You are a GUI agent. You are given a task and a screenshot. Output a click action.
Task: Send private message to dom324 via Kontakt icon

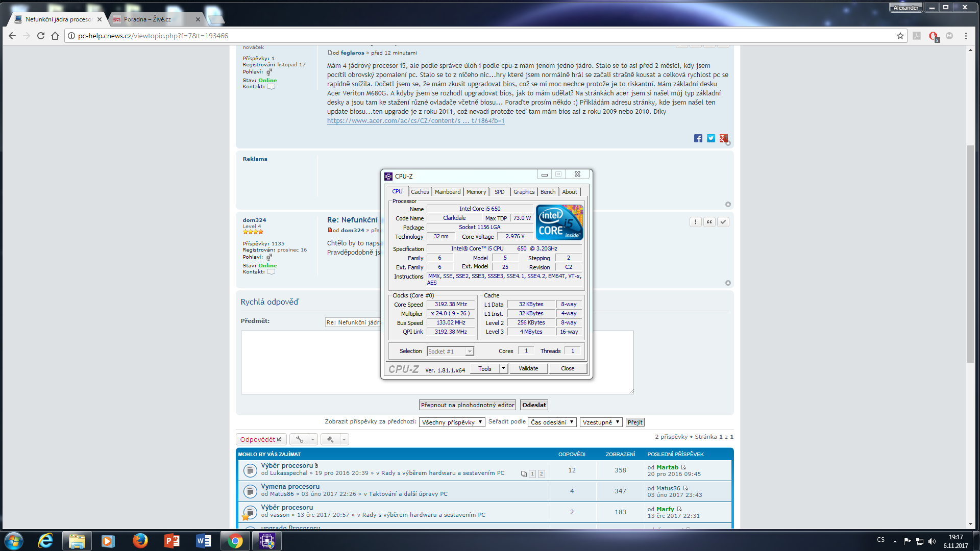click(x=271, y=272)
